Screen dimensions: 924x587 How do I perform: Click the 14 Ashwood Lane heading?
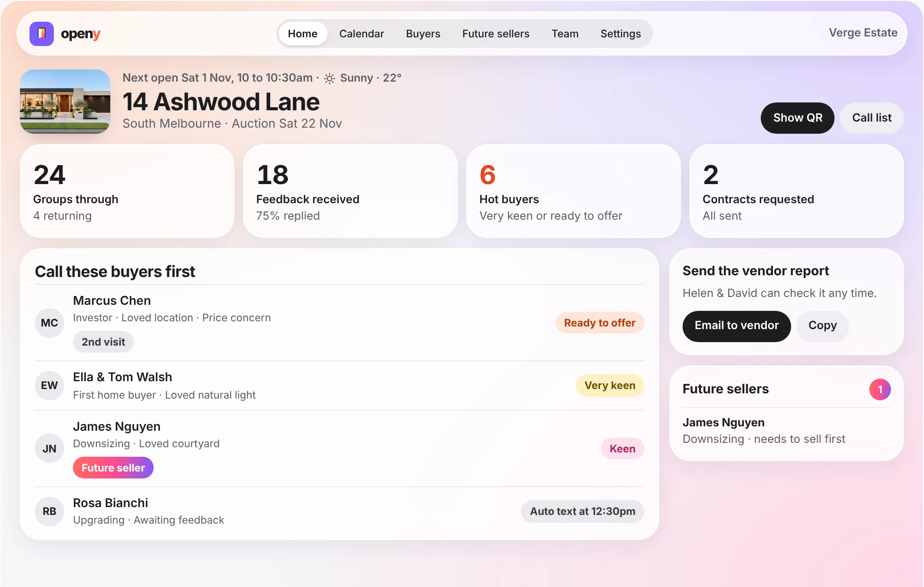pos(221,102)
